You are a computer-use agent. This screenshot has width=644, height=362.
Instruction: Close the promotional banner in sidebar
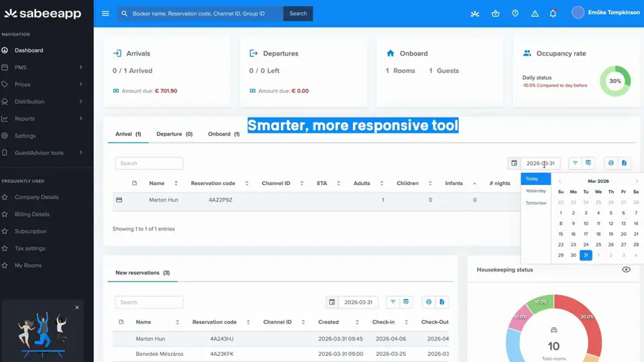76,308
